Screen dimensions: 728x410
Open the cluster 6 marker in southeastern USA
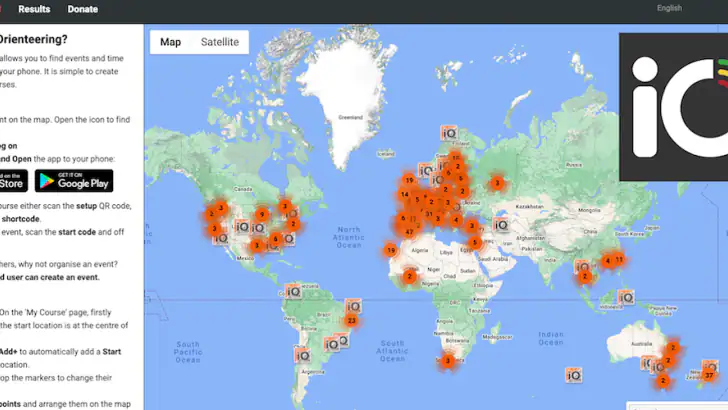point(275,239)
